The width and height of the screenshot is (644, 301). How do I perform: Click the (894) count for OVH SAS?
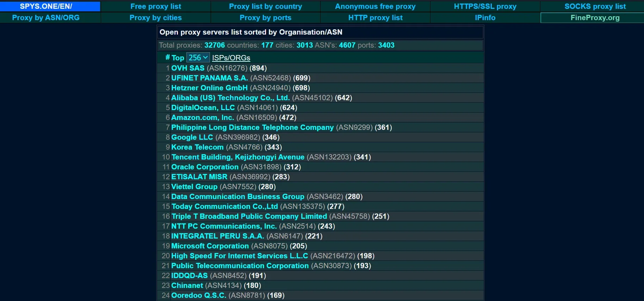[258, 68]
